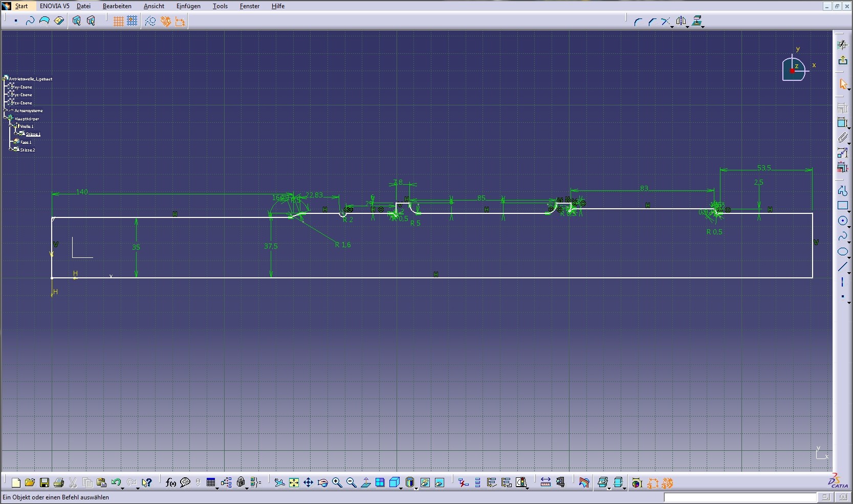Choose the Select arrow tool
This screenshot has height=504, width=853.
[x=843, y=84]
